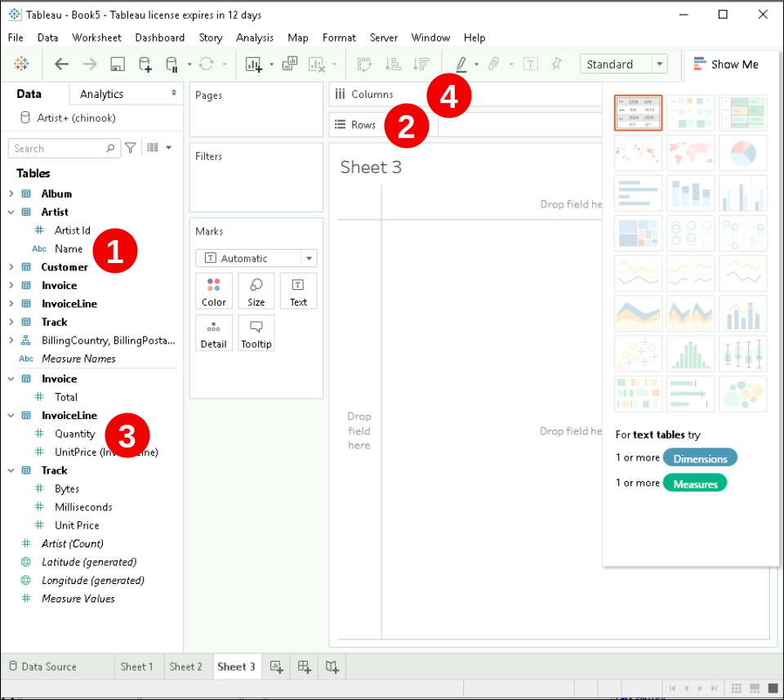Click the search magnifier icon
The width and height of the screenshot is (784, 700).
point(110,148)
